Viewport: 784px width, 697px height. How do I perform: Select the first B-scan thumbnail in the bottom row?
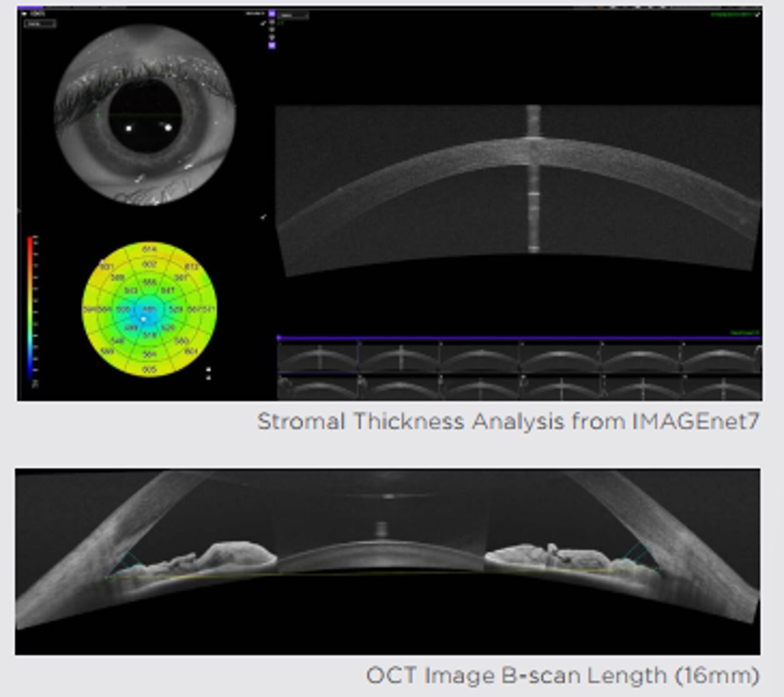pos(318,388)
